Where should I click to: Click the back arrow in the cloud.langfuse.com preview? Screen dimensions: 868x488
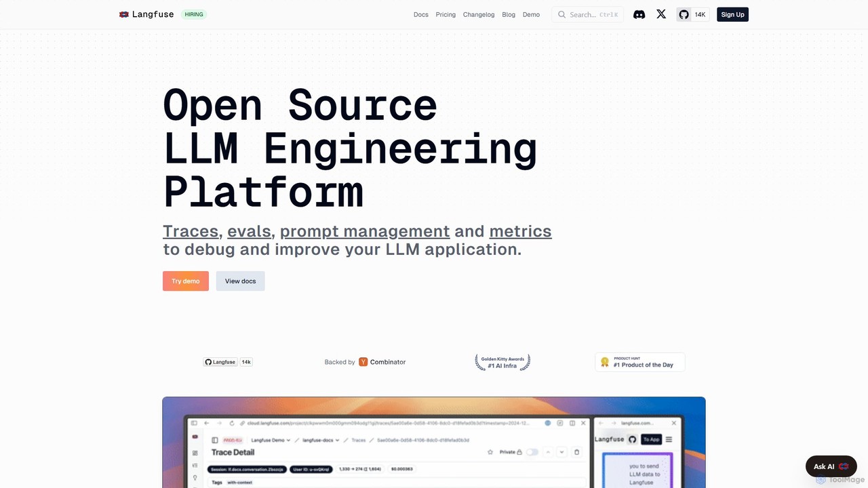click(x=207, y=423)
